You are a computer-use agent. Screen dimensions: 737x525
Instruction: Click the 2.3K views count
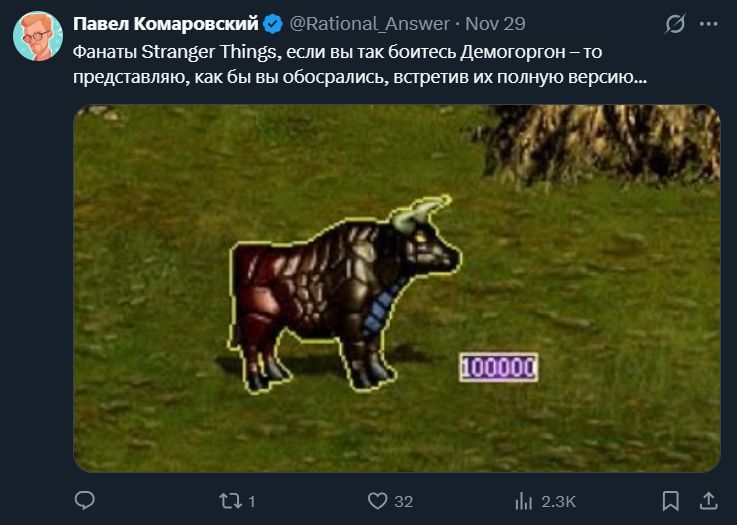[x=558, y=502]
